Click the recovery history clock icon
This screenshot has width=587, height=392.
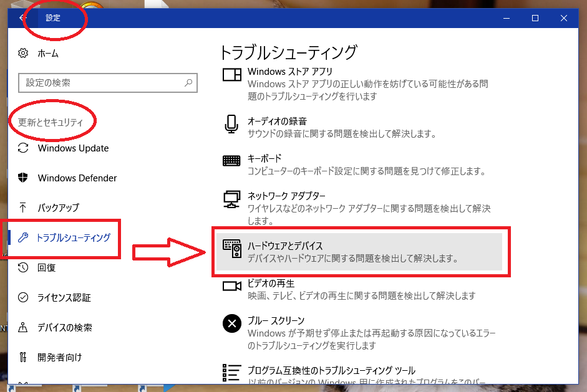click(23, 267)
